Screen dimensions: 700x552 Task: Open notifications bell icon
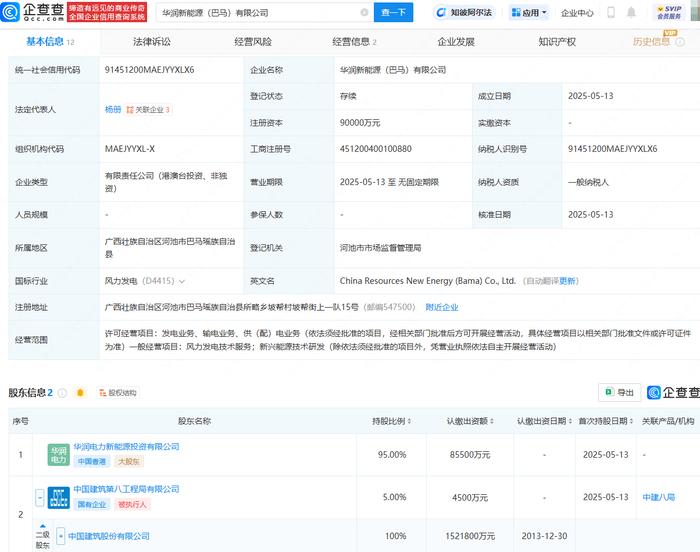coord(631,13)
